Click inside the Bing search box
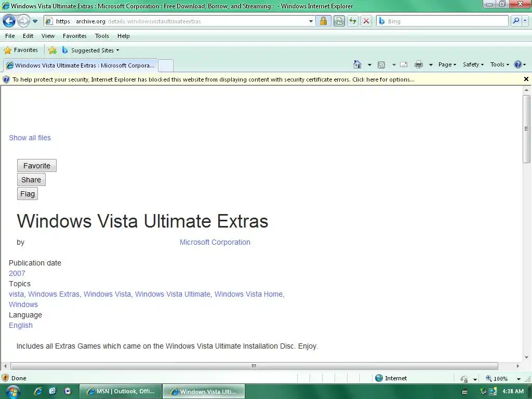Screen dimensions: 532x399 pos(443,21)
